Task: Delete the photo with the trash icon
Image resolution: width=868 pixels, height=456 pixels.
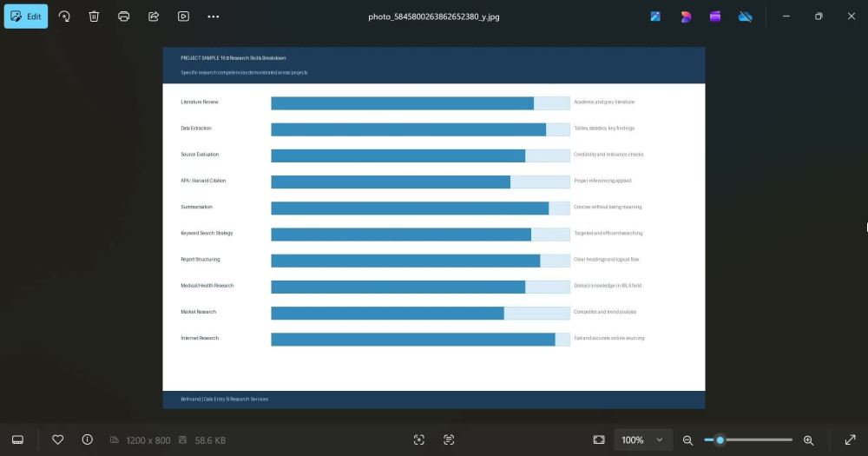Action: tap(94, 17)
